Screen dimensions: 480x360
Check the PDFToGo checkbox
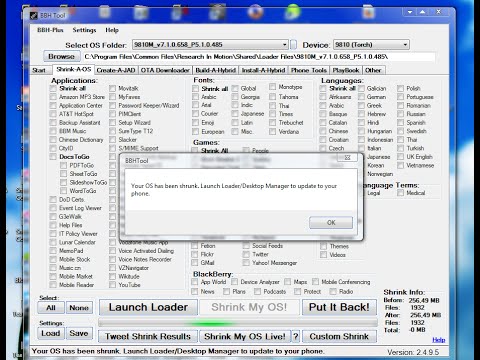(64, 165)
